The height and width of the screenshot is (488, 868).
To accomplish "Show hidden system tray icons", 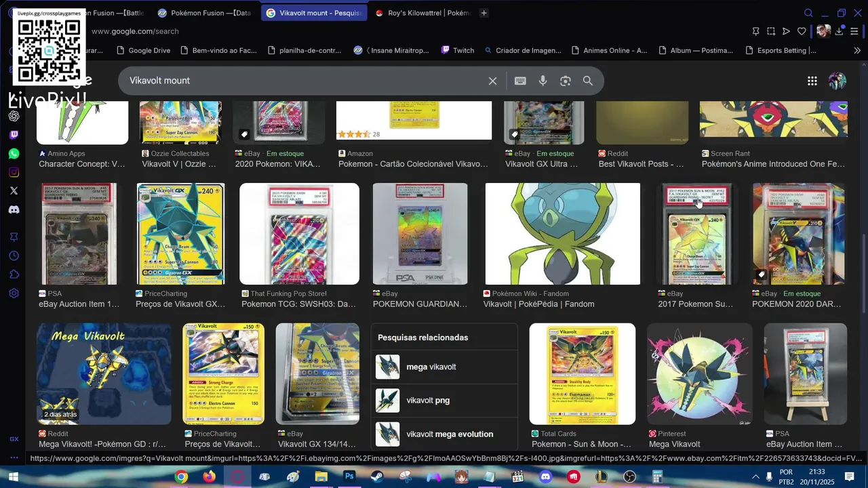I will tap(755, 477).
